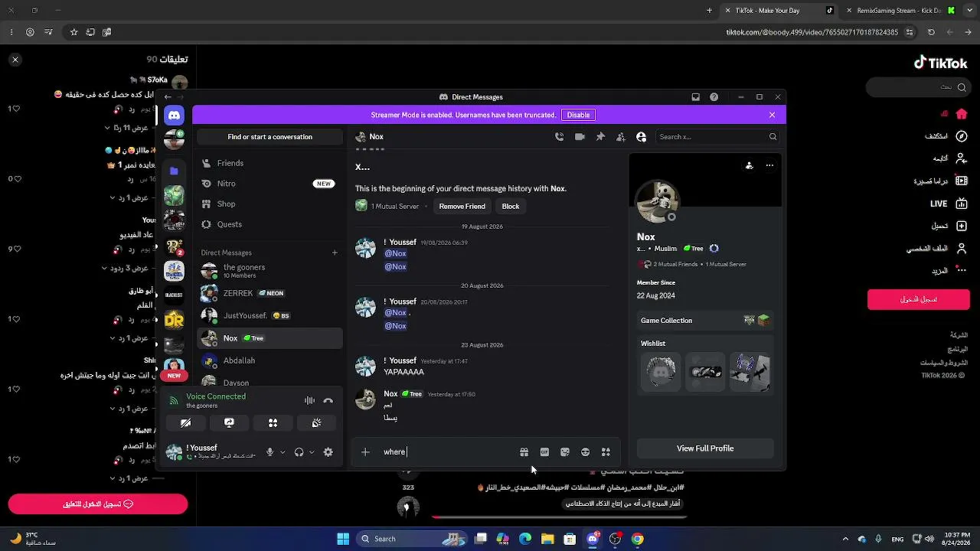Open the Friends tab

[x=269, y=163]
